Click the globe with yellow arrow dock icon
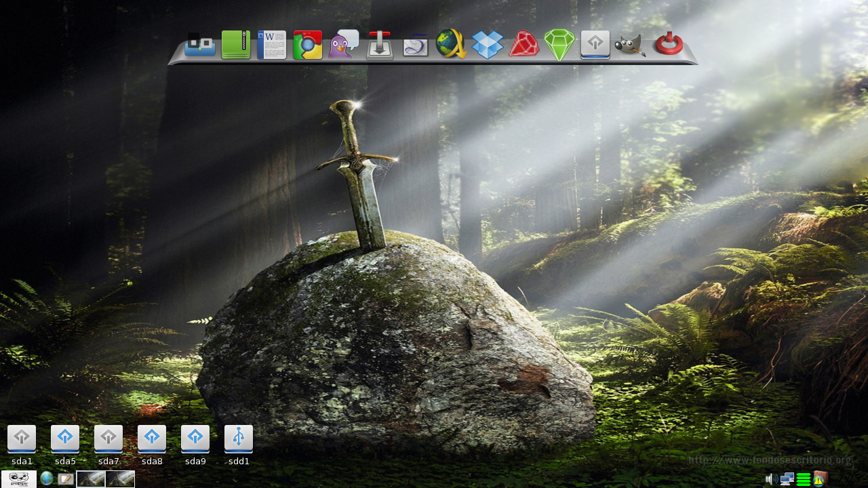 point(452,44)
